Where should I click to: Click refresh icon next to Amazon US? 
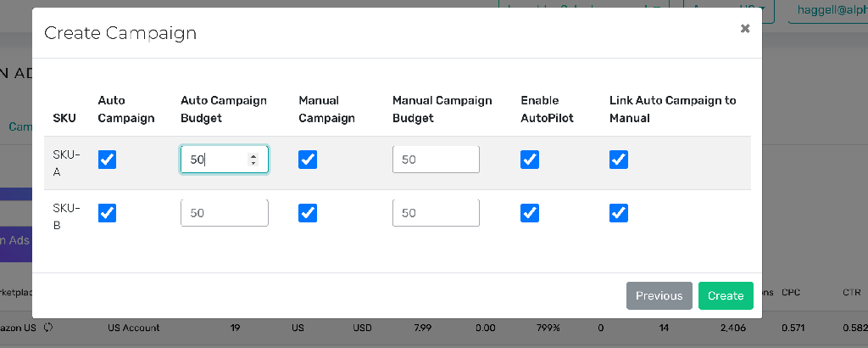point(48,327)
